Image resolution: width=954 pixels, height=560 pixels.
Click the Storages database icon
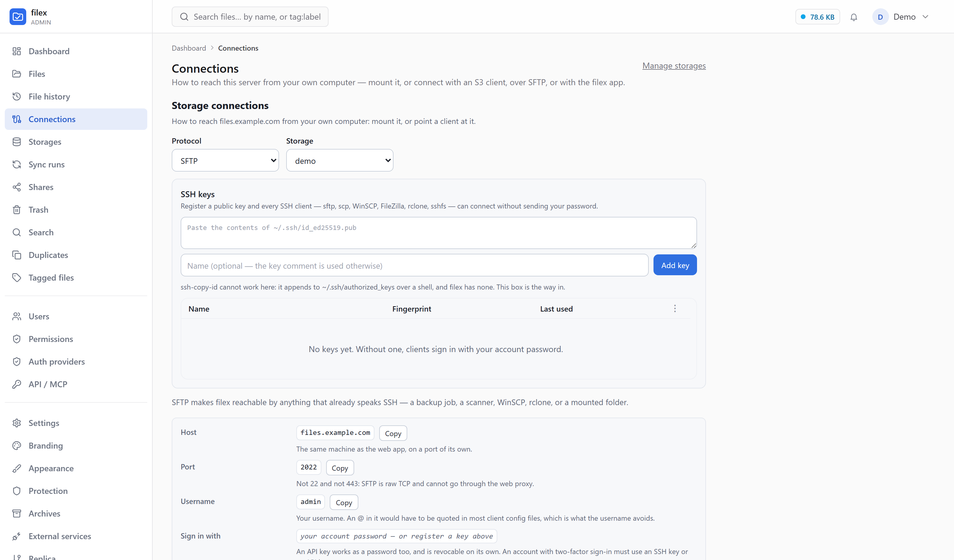click(x=17, y=142)
